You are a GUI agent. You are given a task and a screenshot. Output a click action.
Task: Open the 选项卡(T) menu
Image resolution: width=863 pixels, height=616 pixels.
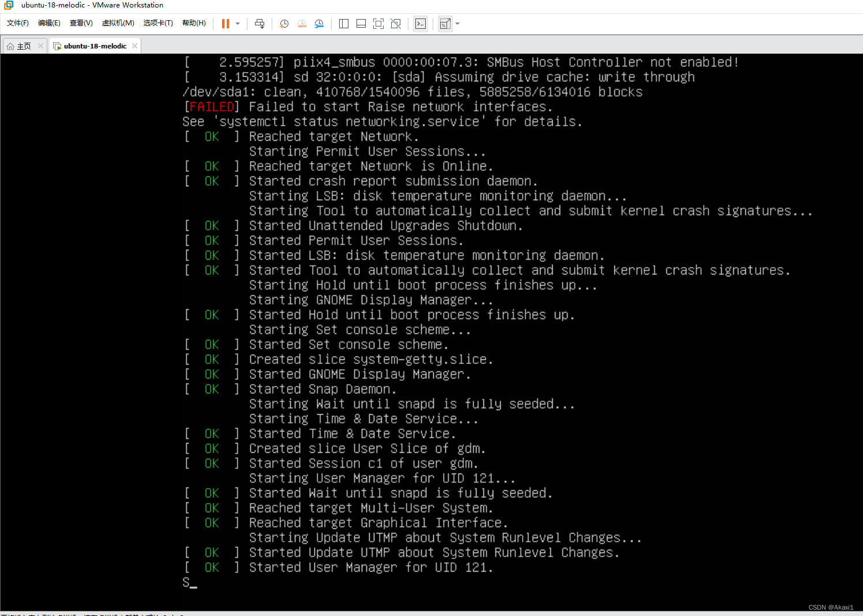[x=158, y=23]
